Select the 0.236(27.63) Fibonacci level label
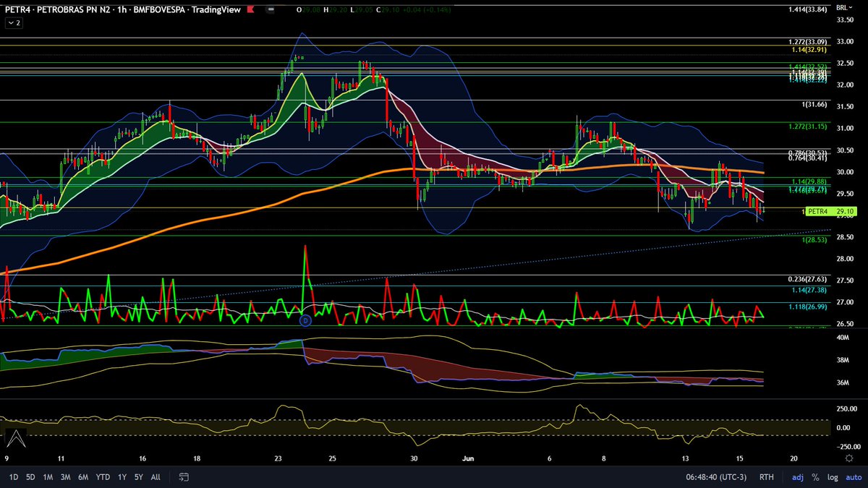868x488 pixels. (808, 279)
